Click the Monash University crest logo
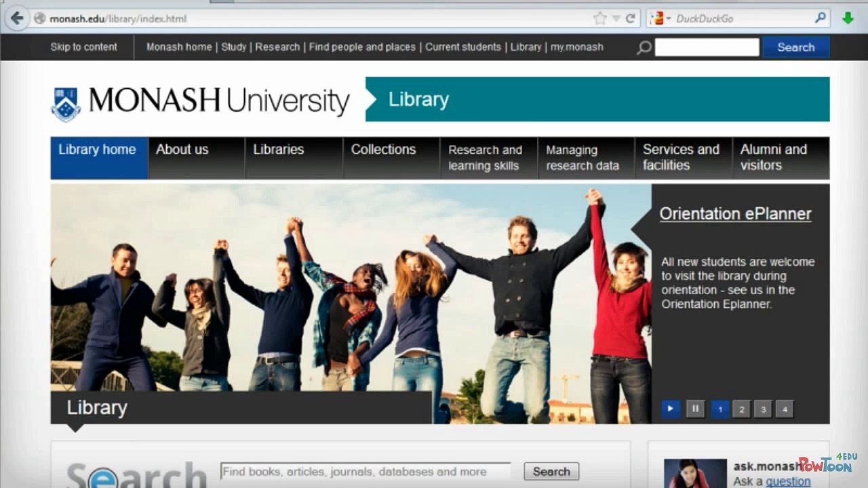The height and width of the screenshot is (488, 868). tap(66, 104)
